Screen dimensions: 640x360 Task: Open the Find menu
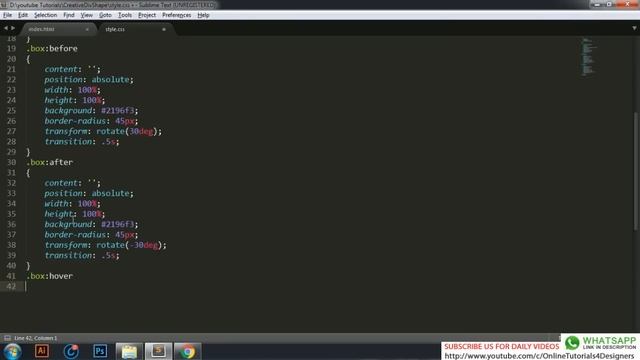69,15
